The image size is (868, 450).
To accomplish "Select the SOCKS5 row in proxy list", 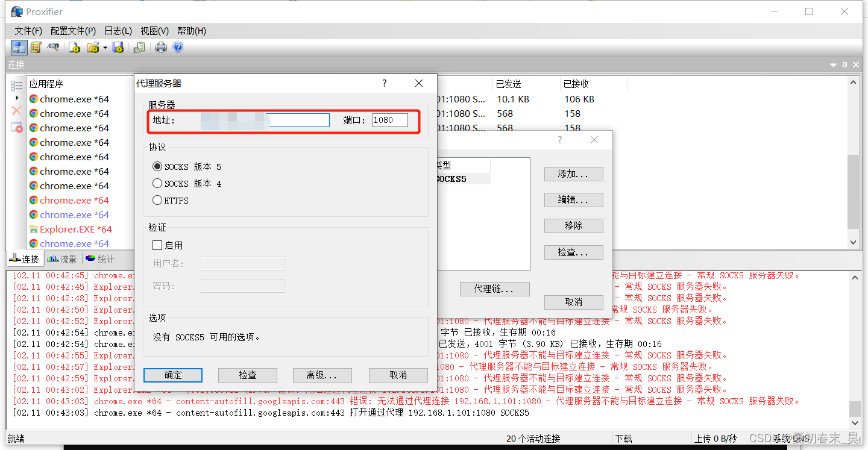I will (x=463, y=179).
